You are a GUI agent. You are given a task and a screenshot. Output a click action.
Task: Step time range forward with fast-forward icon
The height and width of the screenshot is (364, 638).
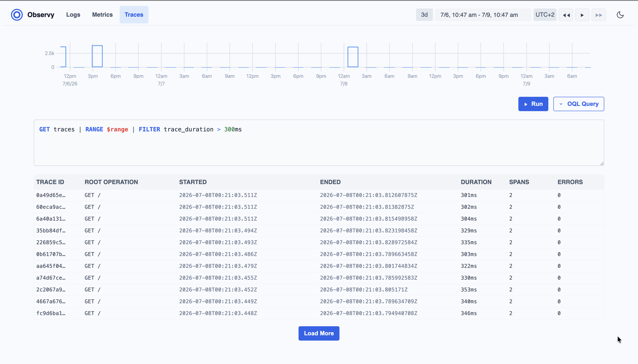[x=599, y=15]
